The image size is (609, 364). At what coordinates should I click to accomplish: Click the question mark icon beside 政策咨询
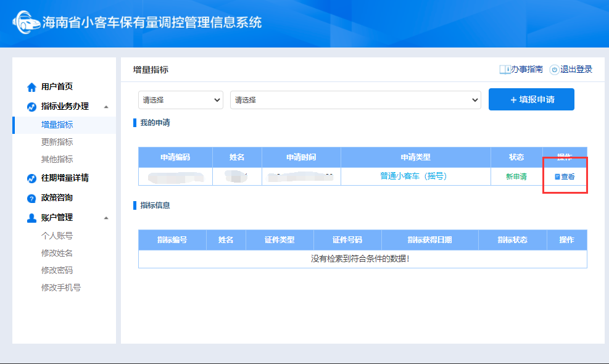click(x=31, y=198)
